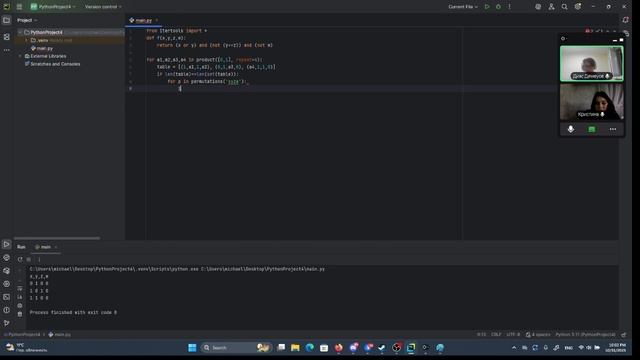Select the top participant video thumbnail

pyautogui.click(x=591, y=64)
